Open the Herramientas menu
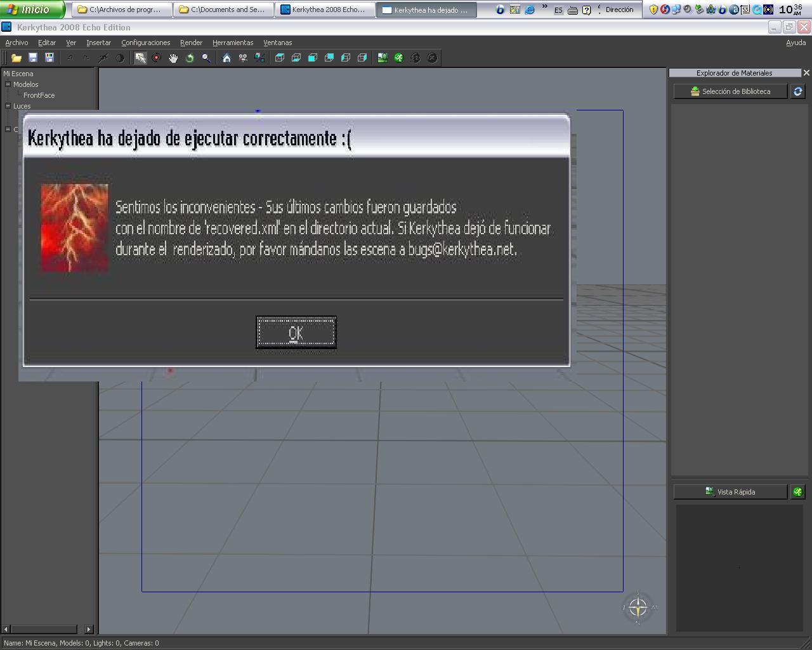Viewport: 812px width, 650px height. coord(233,43)
